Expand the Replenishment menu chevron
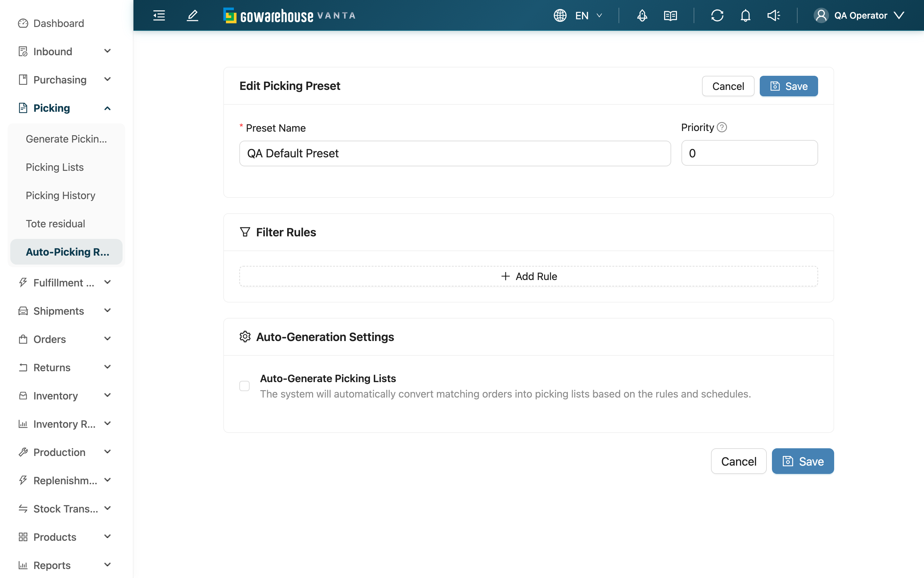924x578 pixels. tap(107, 480)
